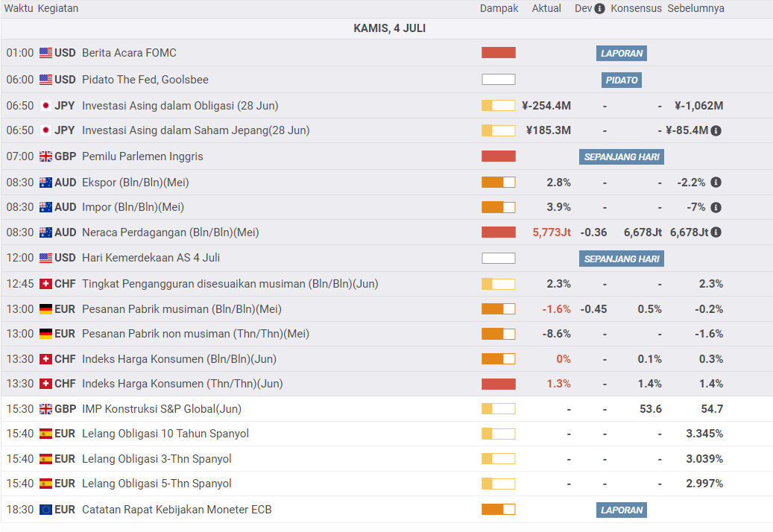
Task: Click the KAMIS, 4 JULI date header row
Action: coord(389,28)
